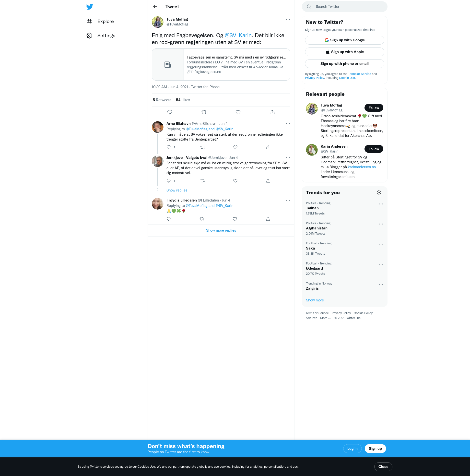Open more options for Taliban trend
Image resolution: width=470 pixels, height=476 pixels.
tap(381, 204)
